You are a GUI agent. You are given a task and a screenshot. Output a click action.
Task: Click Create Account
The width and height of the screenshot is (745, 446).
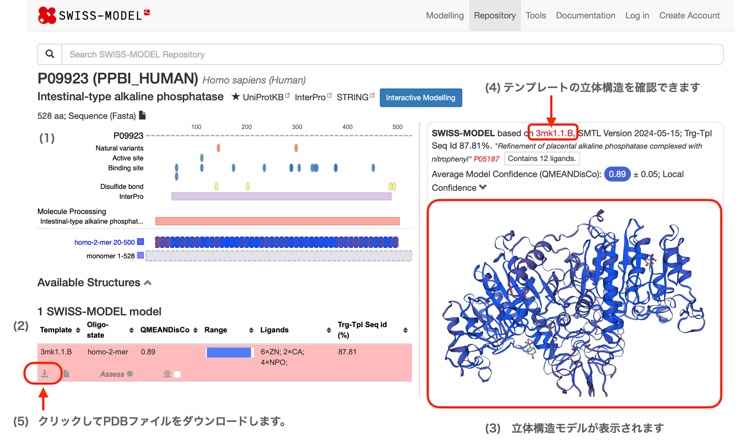[x=689, y=15]
